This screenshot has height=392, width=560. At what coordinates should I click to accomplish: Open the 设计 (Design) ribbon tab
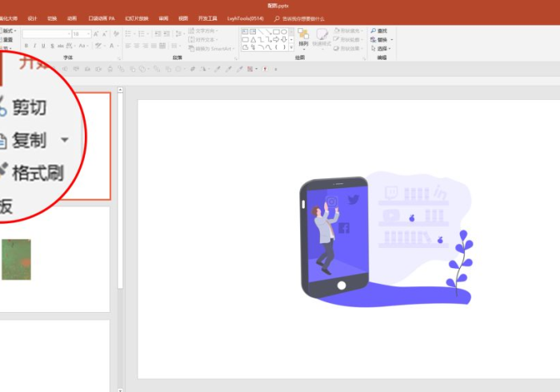click(x=32, y=18)
